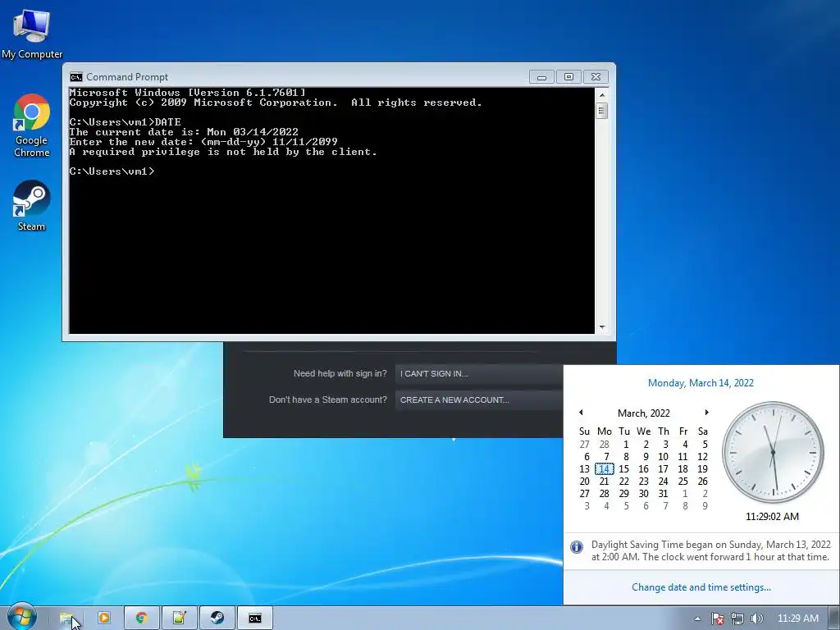Switch to Steam on the taskbar
Screen dimensions: 840x630
pyautogui.click(x=217, y=619)
